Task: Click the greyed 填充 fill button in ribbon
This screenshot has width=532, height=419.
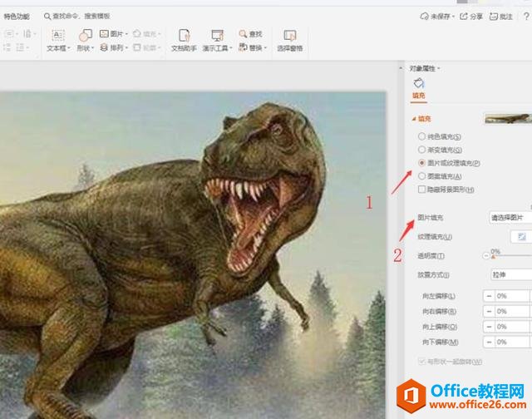Action: coord(146,33)
